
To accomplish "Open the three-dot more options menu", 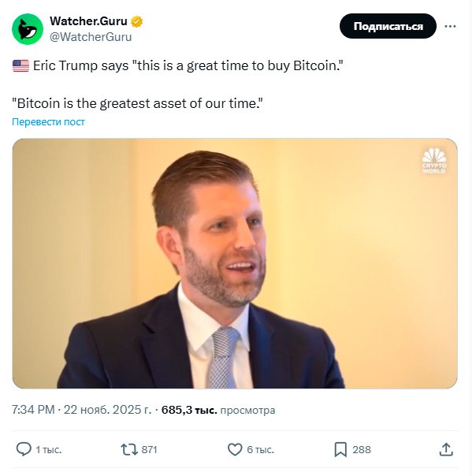I will tap(450, 27).
